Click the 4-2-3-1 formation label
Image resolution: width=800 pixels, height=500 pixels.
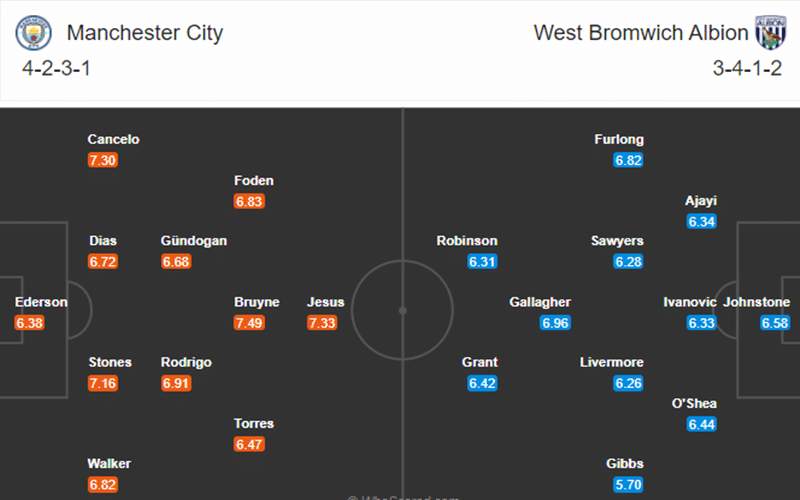click(x=56, y=68)
